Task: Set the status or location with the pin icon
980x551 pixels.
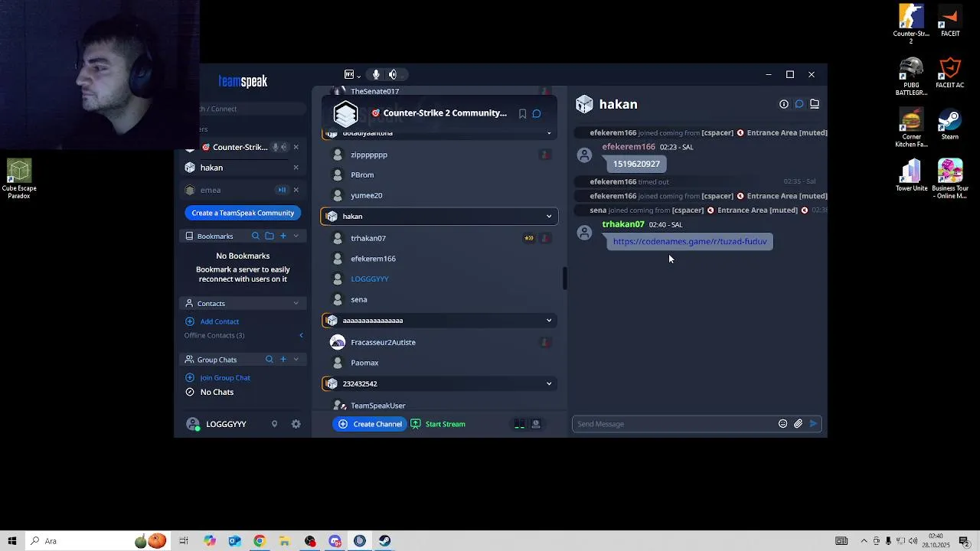Action: pyautogui.click(x=274, y=424)
